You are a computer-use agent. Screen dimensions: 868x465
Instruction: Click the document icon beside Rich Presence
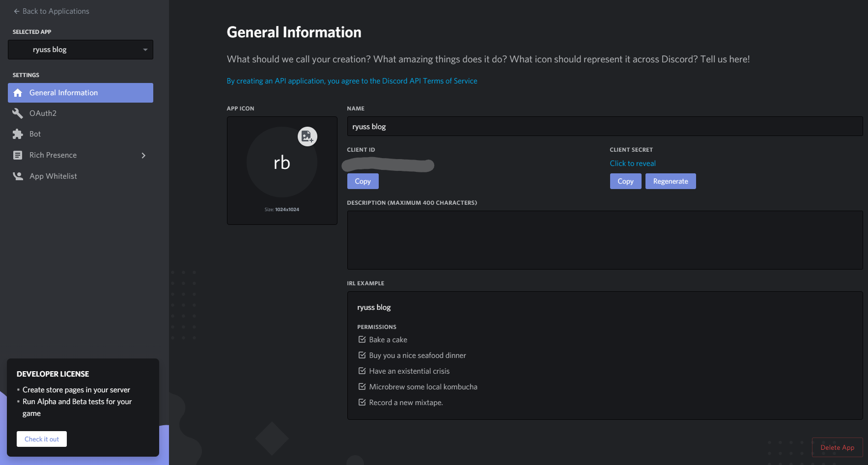18,155
